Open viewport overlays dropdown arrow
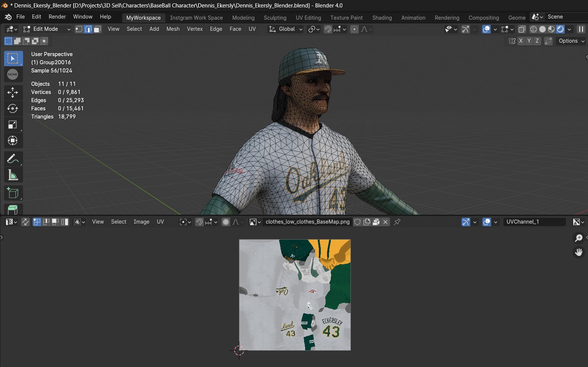Viewport: 588px width, 367px height. [x=495, y=29]
